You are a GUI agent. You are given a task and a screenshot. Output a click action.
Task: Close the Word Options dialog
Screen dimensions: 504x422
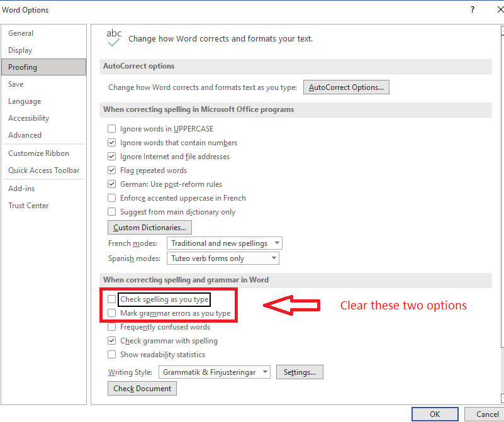coord(500,9)
